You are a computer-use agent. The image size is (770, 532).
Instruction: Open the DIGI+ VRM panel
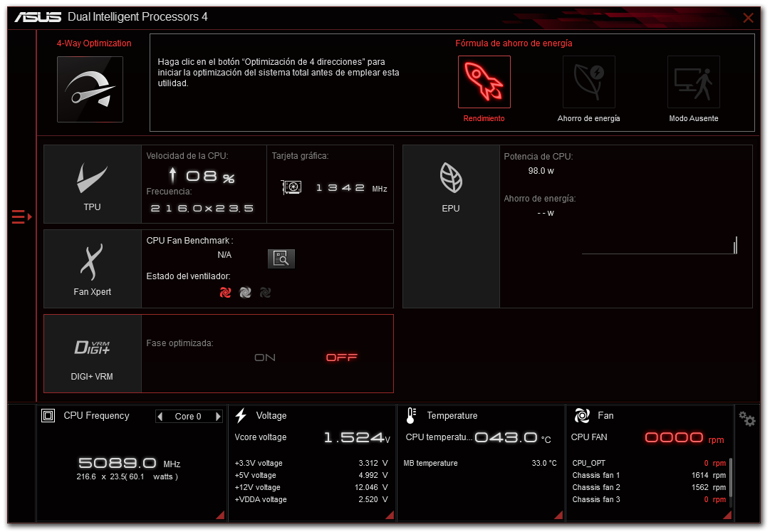(x=93, y=353)
